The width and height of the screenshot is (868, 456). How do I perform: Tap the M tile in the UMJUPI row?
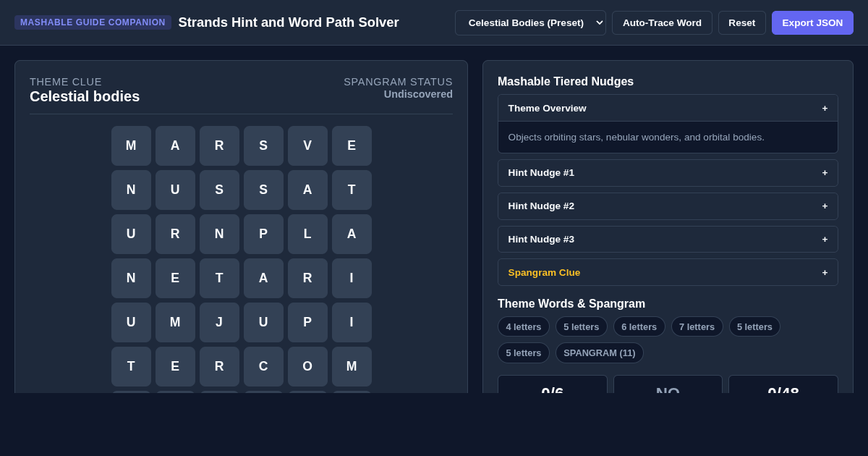tap(175, 322)
